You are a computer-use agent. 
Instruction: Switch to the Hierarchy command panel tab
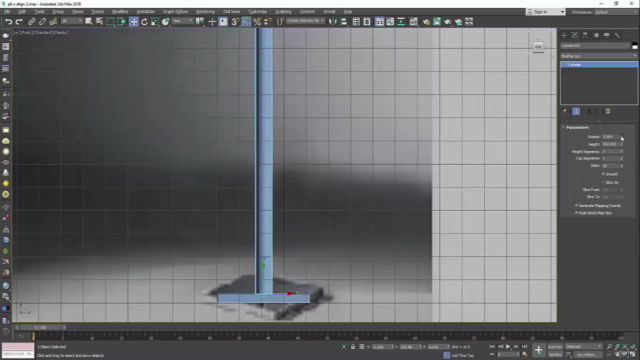coord(585,36)
